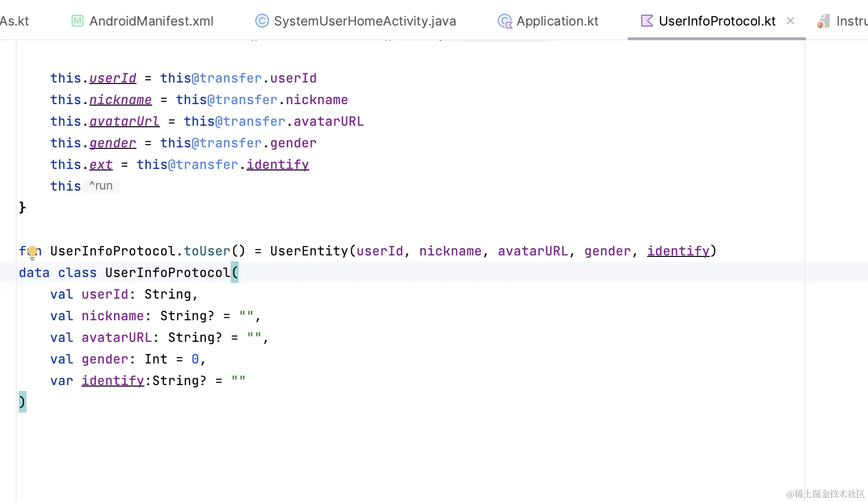Screen dimensions: 868x502
Task: Click this.nickname underlined property
Action: tap(121, 100)
